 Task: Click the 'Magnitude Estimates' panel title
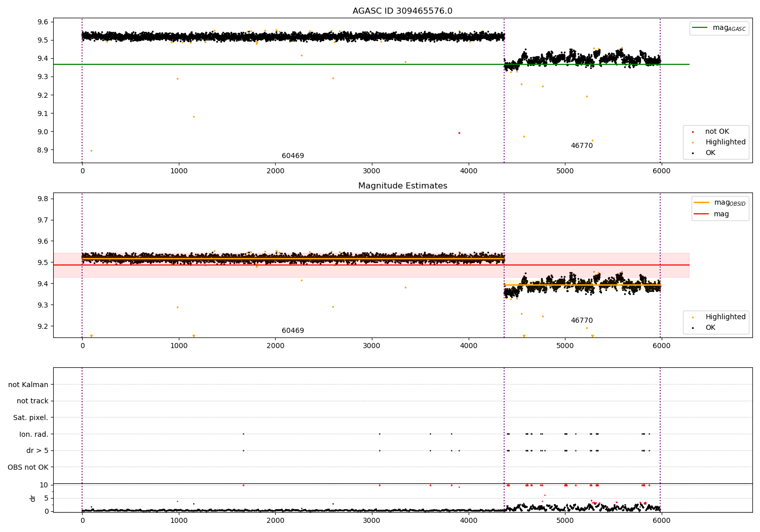pyautogui.click(x=402, y=186)
